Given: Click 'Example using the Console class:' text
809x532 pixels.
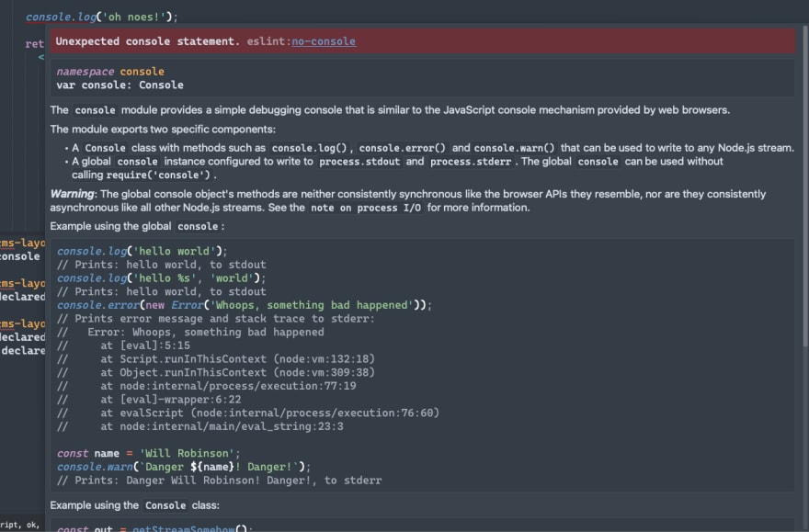Looking at the screenshot, I should point(134,505).
